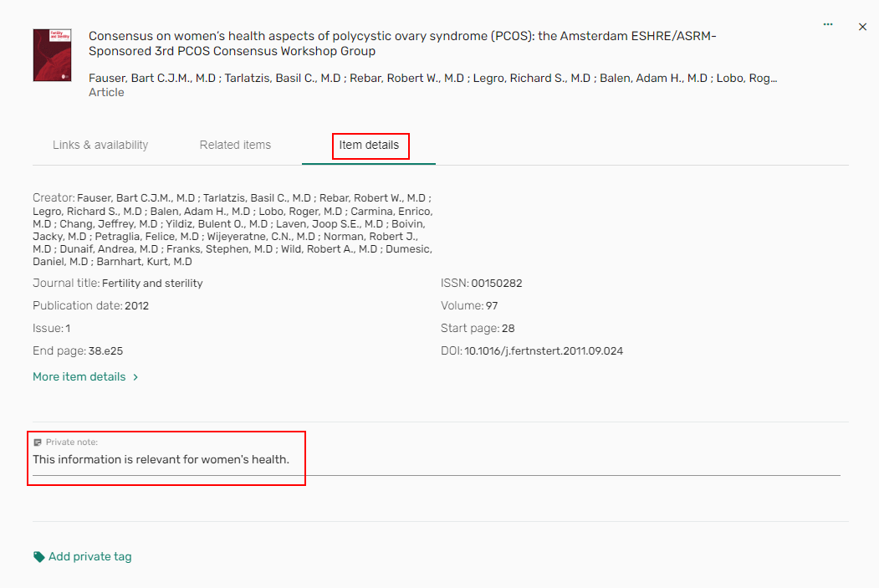Click the article title heading
Screen dimensions: 879x588
pyautogui.click(x=402, y=43)
